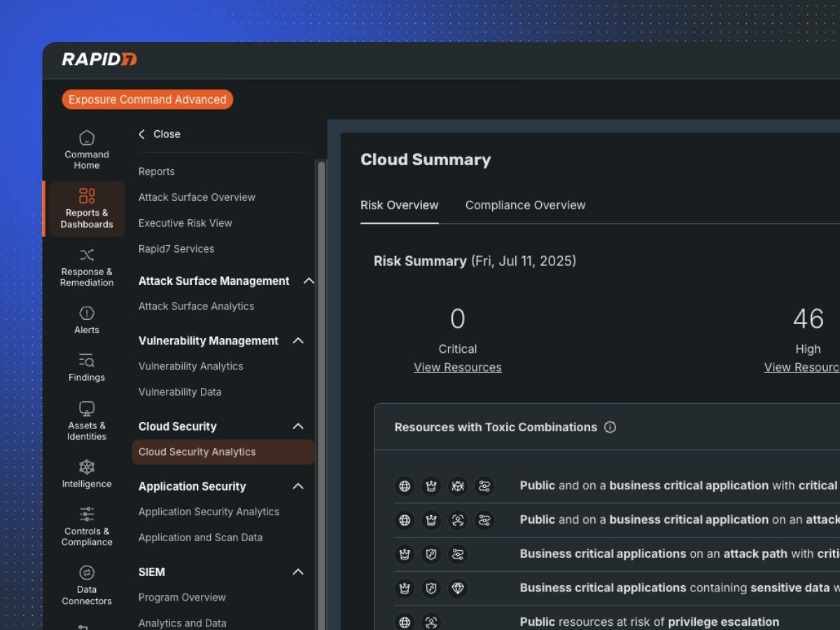Viewport: 840px width, 630px height.
Task: Select the Response & Remediation icon
Action: (x=87, y=255)
